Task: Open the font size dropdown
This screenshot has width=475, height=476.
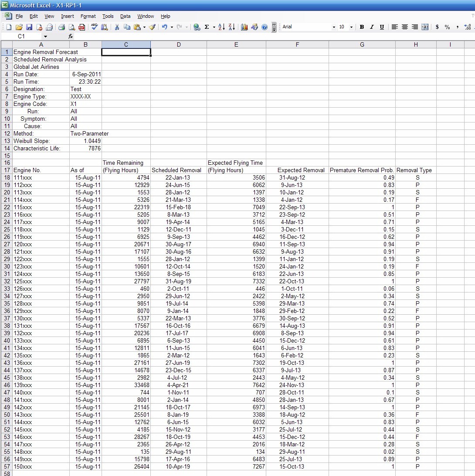Action: (351, 27)
